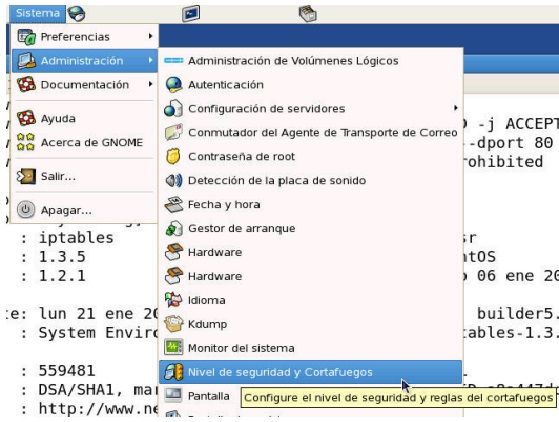The height and width of the screenshot is (422, 559).
Task: Launch the web browser globe panel icon
Action: pos(76,14)
